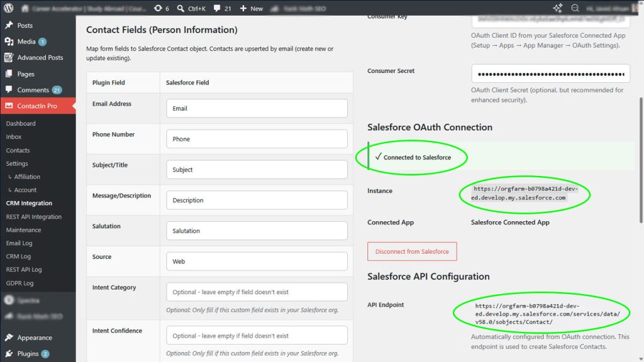Click the Consumer Key input field
This screenshot has height=362, width=644.
550,21
